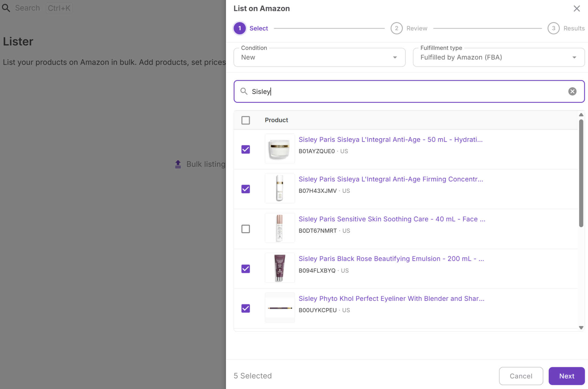Clear the Sisley search field
Image resolution: width=588 pixels, height=389 pixels.
pyautogui.click(x=572, y=91)
